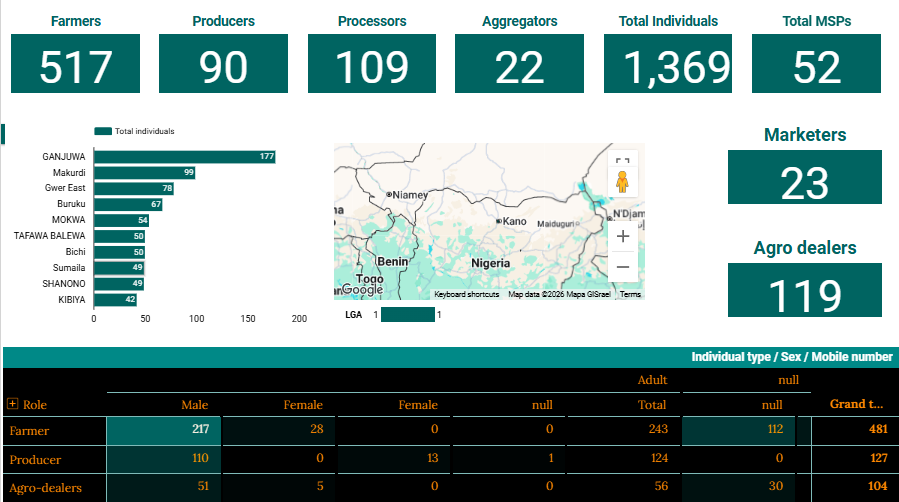Click the Google logo on the map

point(362,289)
